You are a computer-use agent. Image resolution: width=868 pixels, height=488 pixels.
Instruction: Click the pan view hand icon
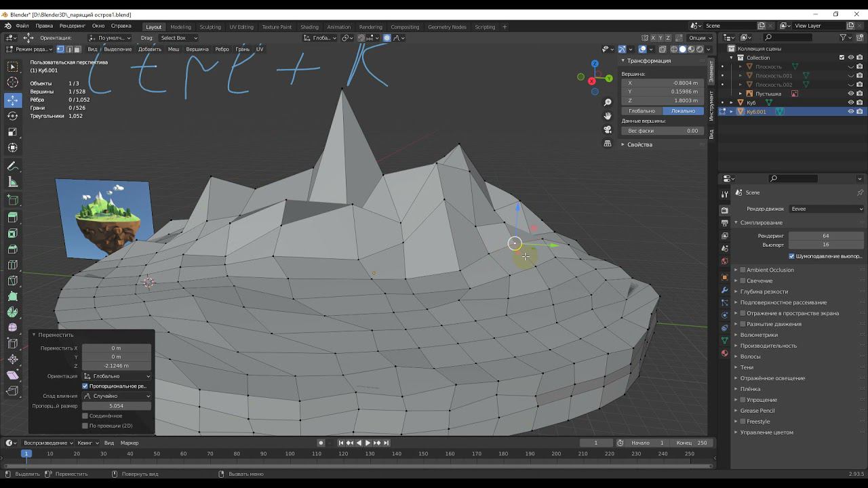[x=608, y=116]
